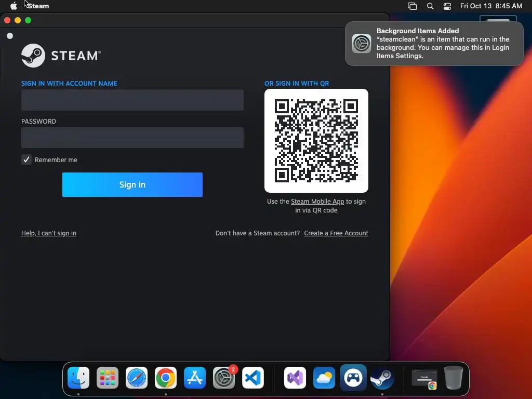The height and width of the screenshot is (399, 532).
Task: Click the QR code image
Action: click(x=316, y=141)
